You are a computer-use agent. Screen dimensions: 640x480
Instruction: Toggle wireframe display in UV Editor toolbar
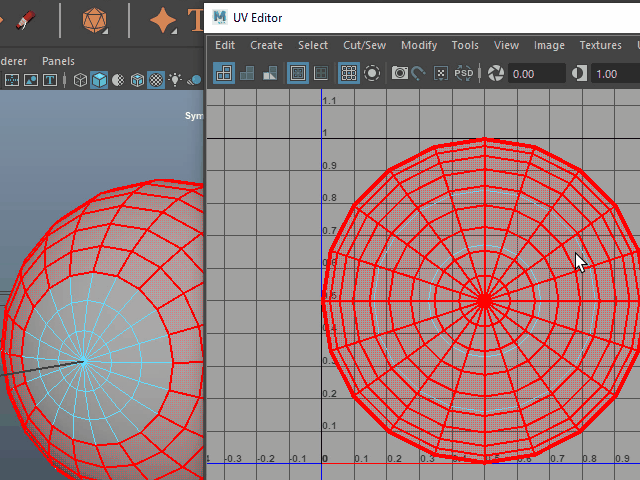pyautogui.click(x=224, y=73)
